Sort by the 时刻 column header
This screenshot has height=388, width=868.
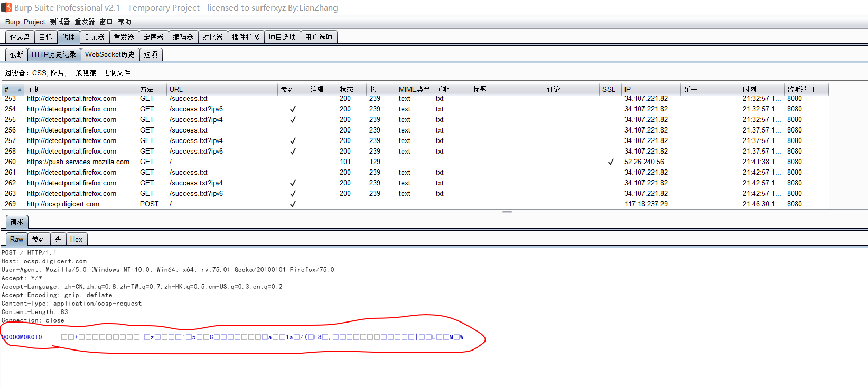(x=761, y=89)
